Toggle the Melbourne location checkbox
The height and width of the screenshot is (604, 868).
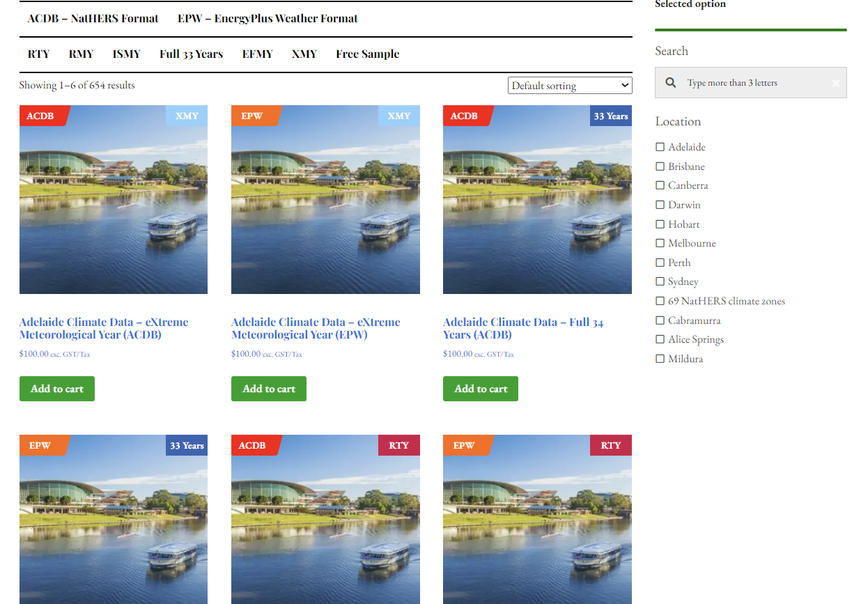coord(660,243)
